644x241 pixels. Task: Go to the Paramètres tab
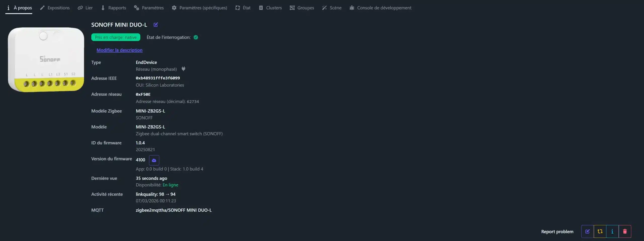pyautogui.click(x=149, y=8)
